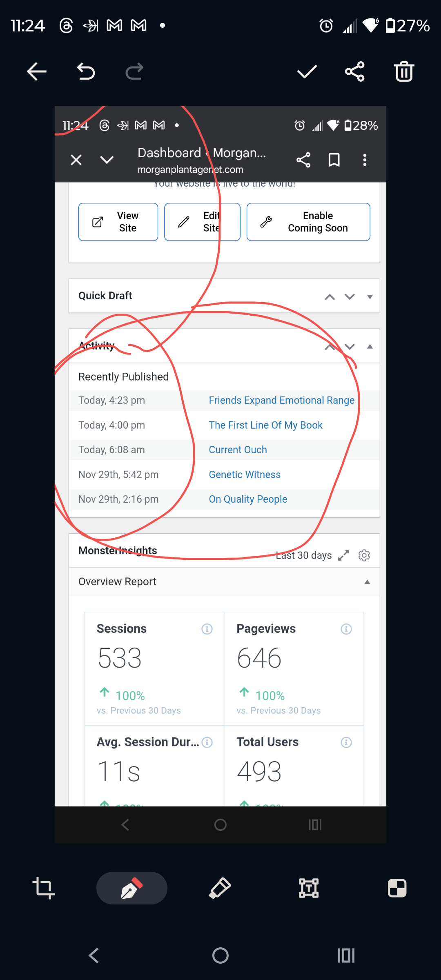Screen dimensions: 441x980
Task: Click the Sessions info icon
Action: click(207, 629)
